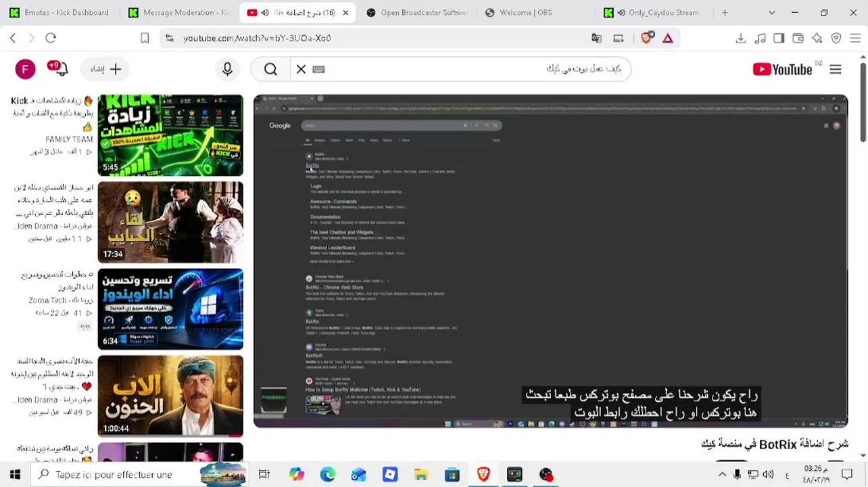This screenshot has height=487, width=868.
Task: Open File Explorer from the taskbar
Action: click(421, 475)
